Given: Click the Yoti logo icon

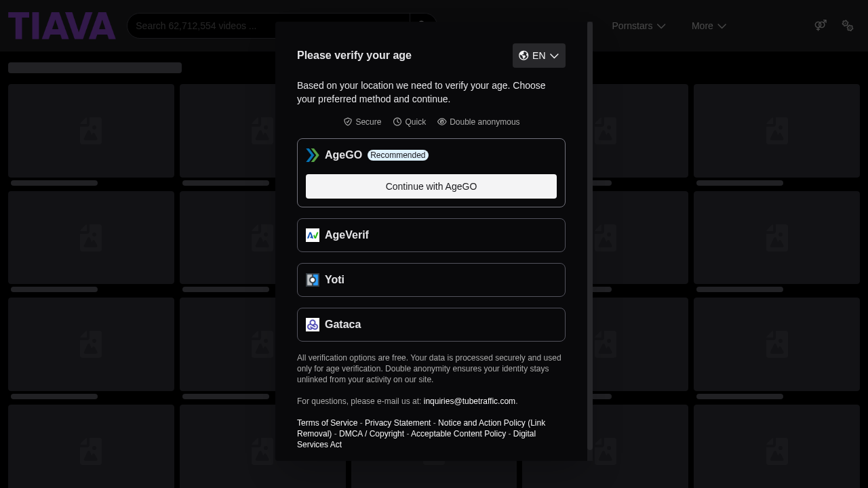Looking at the screenshot, I should click(x=313, y=280).
